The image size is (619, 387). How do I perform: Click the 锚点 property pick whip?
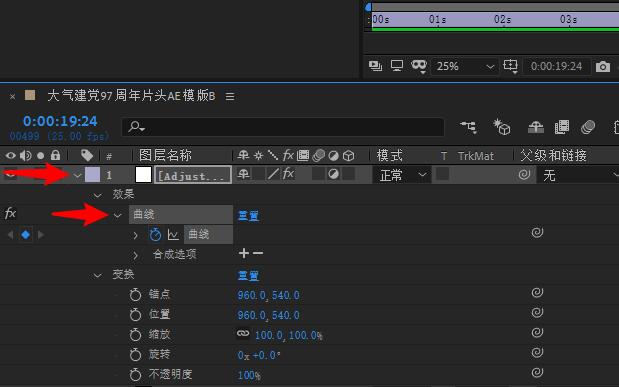click(x=537, y=293)
